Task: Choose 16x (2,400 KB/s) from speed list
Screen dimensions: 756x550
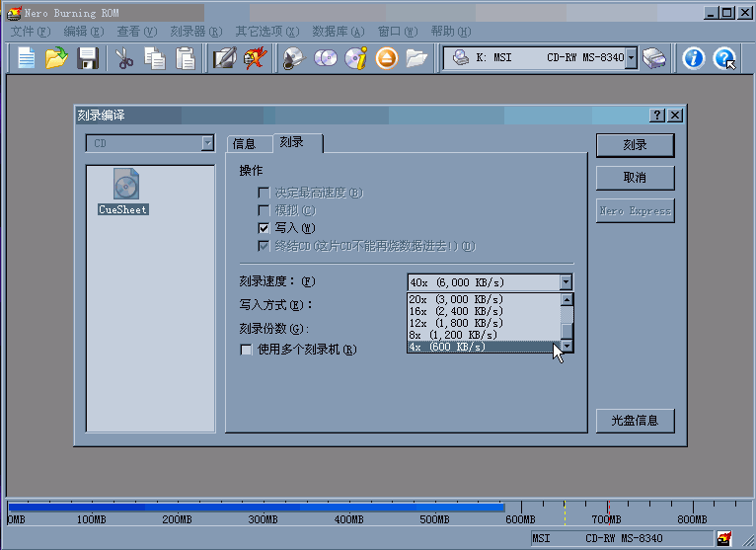Action: pyautogui.click(x=456, y=311)
